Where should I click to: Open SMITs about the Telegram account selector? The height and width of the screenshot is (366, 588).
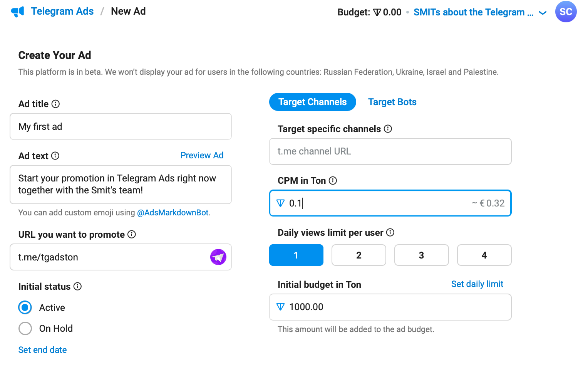pos(473,12)
